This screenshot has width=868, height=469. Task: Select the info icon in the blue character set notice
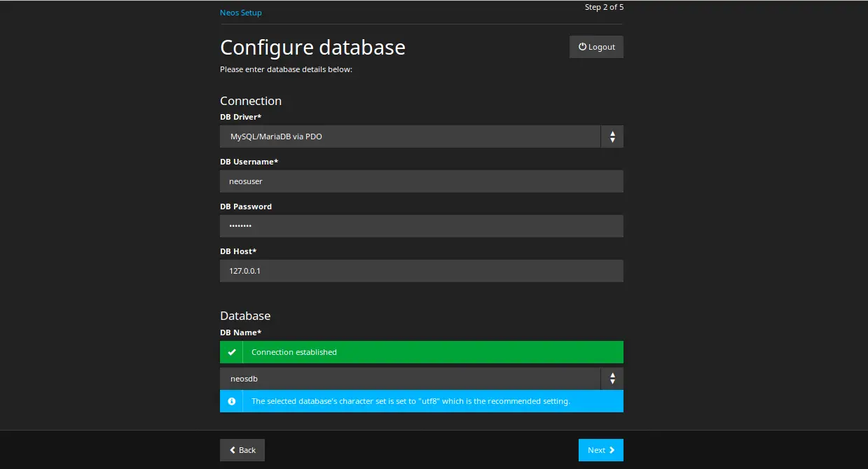232,401
